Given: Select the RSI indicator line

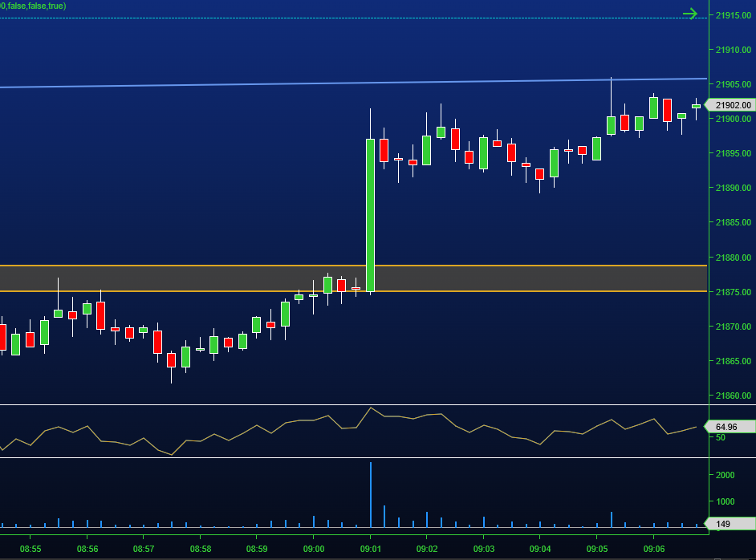Looking at the screenshot, I should point(348,429).
